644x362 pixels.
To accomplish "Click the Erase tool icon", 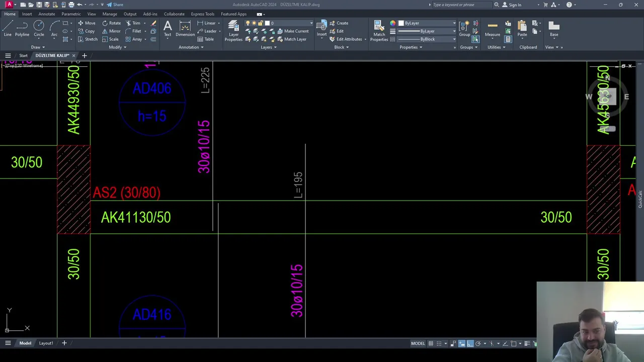I will tap(153, 23).
